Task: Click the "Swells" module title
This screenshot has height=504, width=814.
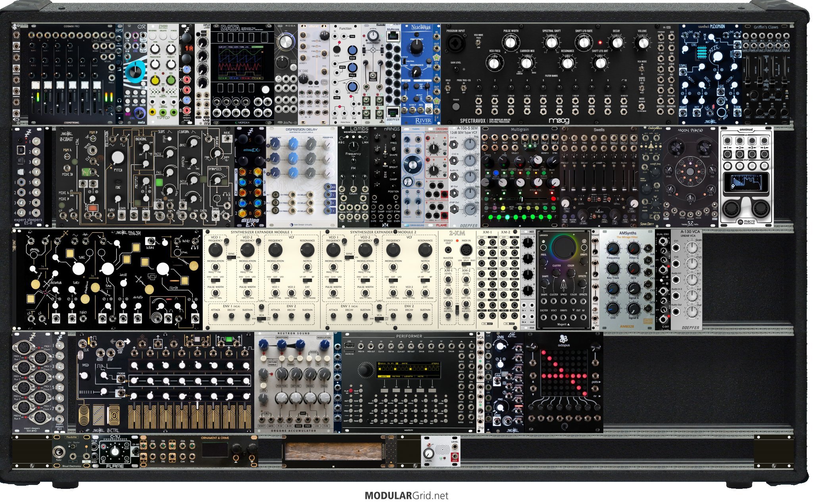Action: pos(599,130)
